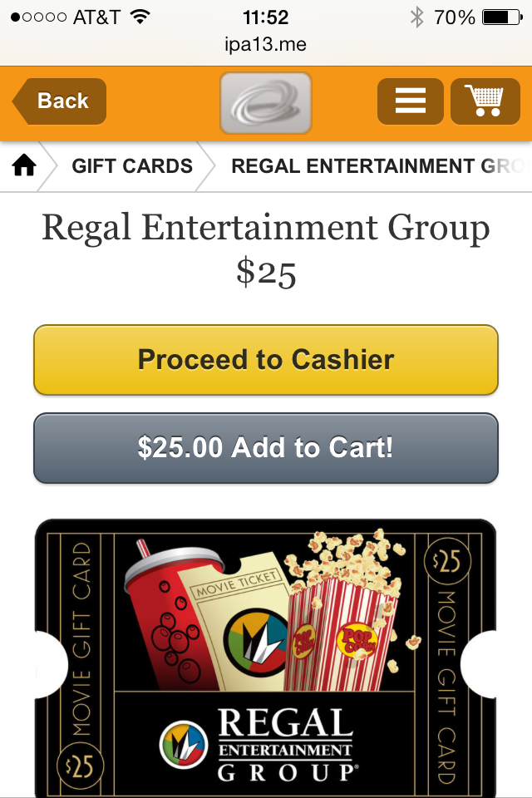The image size is (532, 798).
Task: Tap the AT&T signal strength dots
Action: point(39,17)
